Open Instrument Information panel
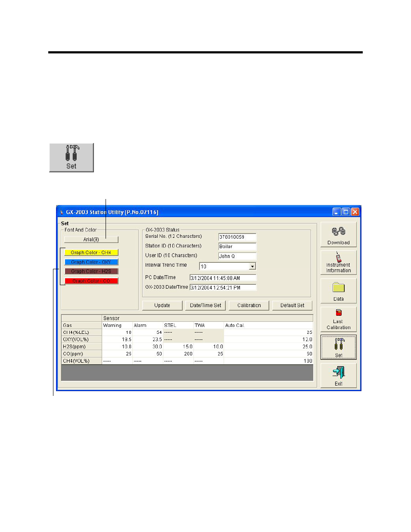Image resolution: width=411 pixels, height=532 pixels. point(338,262)
